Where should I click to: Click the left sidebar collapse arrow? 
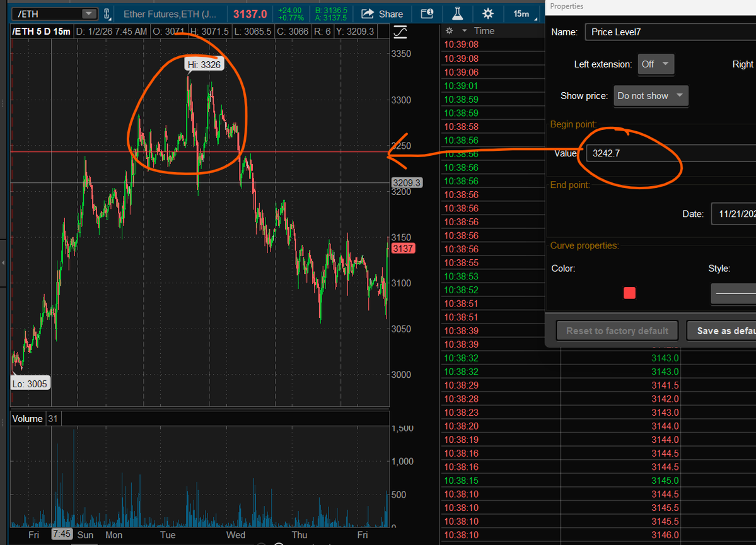coord(3,263)
